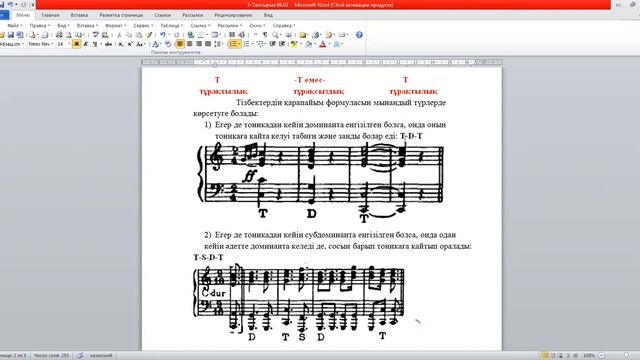Open the Правка classic menu
The height and width of the screenshot is (360, 640).
(x=40, y=25)
